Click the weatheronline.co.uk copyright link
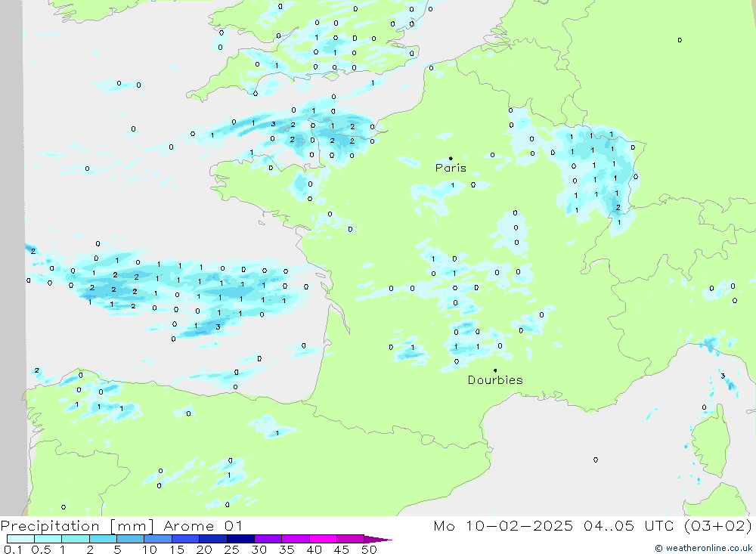This screenshot has height=554, width=756. point(703,548)
